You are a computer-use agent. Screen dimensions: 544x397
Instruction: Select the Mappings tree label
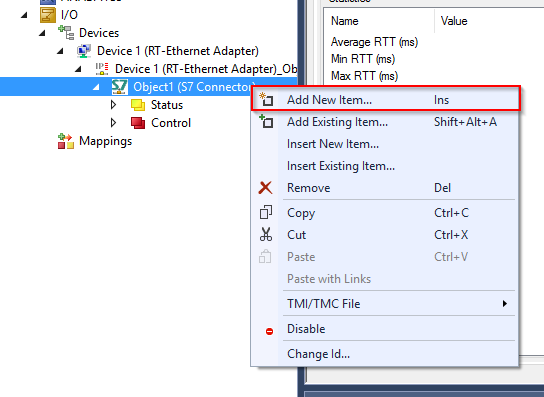coord(105,141)
